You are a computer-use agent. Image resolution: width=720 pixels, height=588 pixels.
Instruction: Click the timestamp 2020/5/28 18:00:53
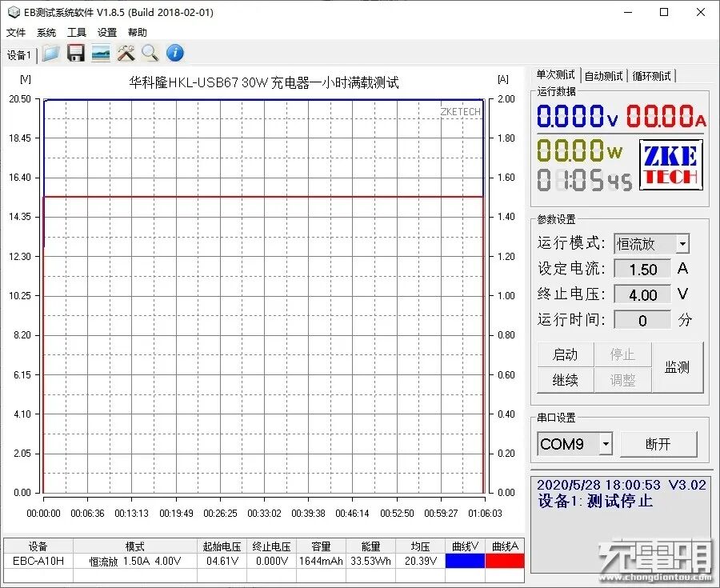coord(598,485)
